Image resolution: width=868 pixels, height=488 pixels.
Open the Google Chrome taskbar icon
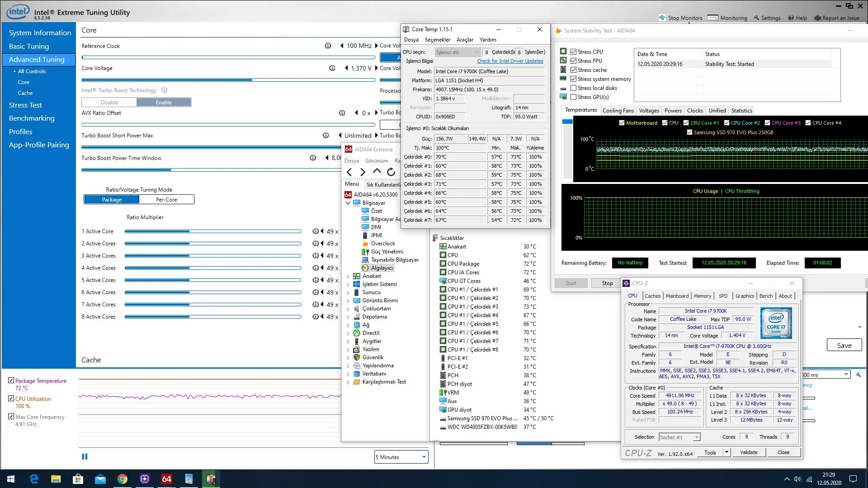point(122,479)
